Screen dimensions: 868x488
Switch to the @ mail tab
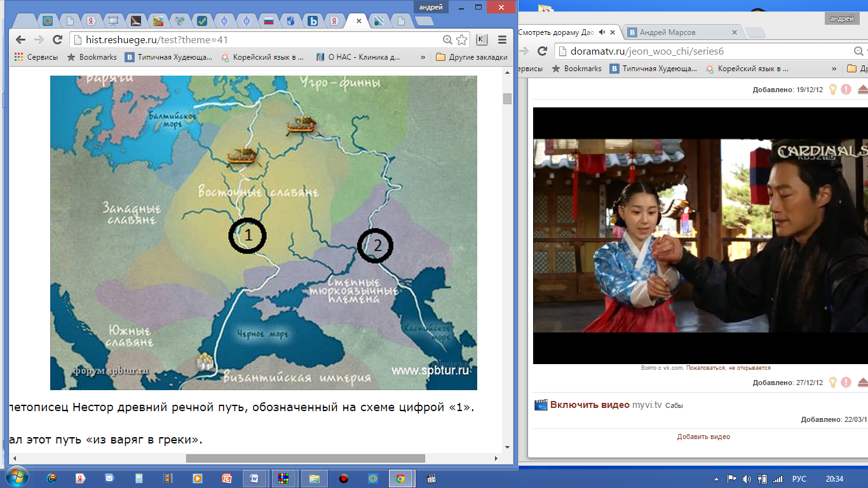47,21
